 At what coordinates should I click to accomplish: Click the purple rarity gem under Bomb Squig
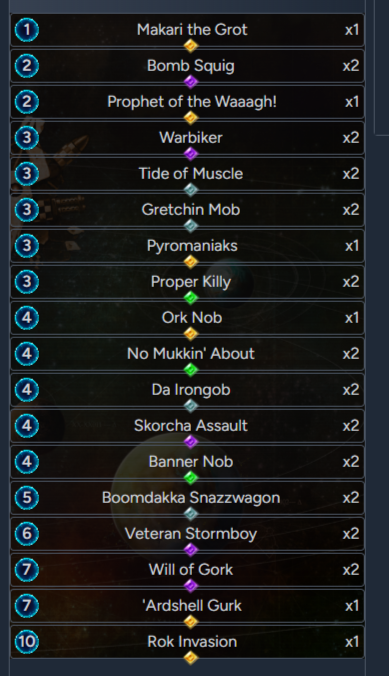point(191,81)
